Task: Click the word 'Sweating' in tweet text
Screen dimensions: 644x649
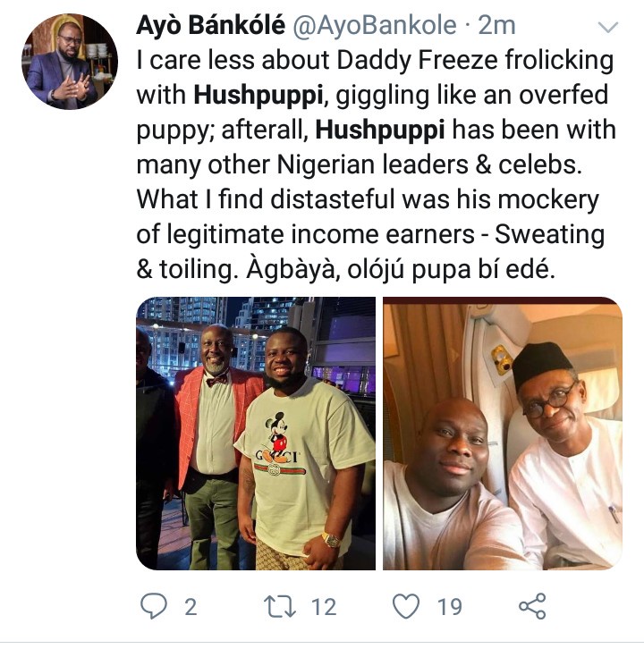Action: (549, 235)
